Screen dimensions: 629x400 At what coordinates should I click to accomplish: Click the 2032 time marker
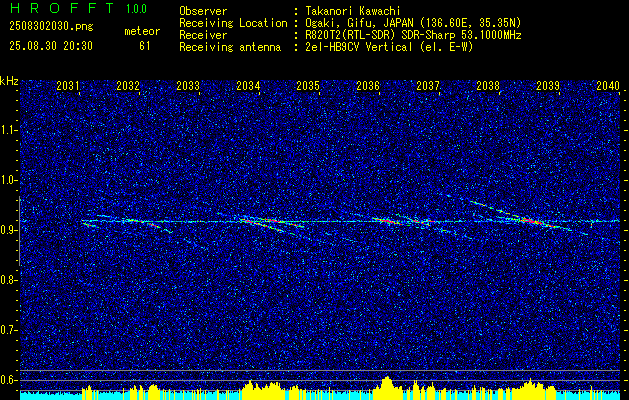[x=128, y=85]
